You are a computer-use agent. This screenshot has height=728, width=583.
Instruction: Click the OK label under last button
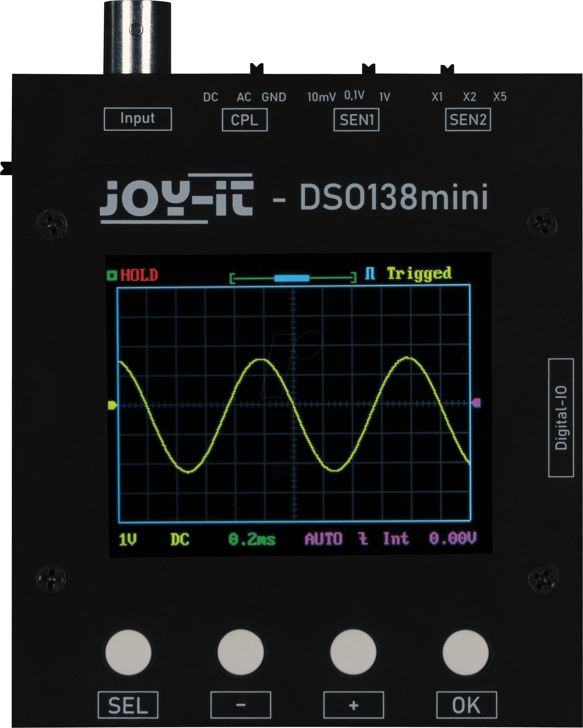point(467,705)
